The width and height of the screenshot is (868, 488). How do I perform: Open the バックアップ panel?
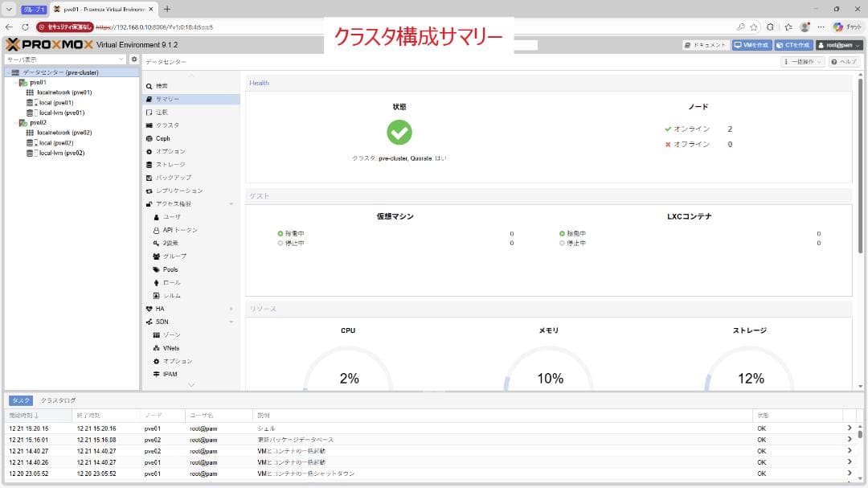(170, 177)
